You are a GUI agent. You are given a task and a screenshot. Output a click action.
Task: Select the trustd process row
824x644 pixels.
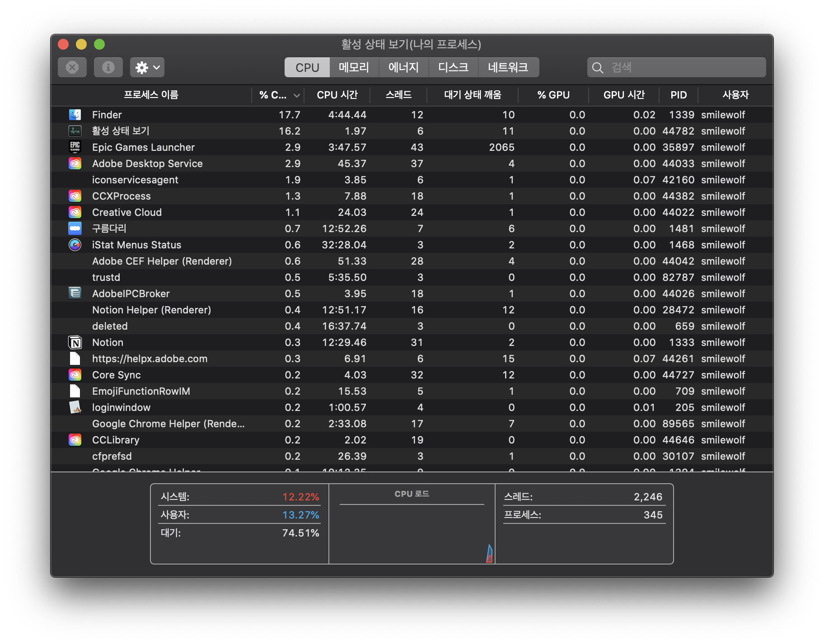412,277
